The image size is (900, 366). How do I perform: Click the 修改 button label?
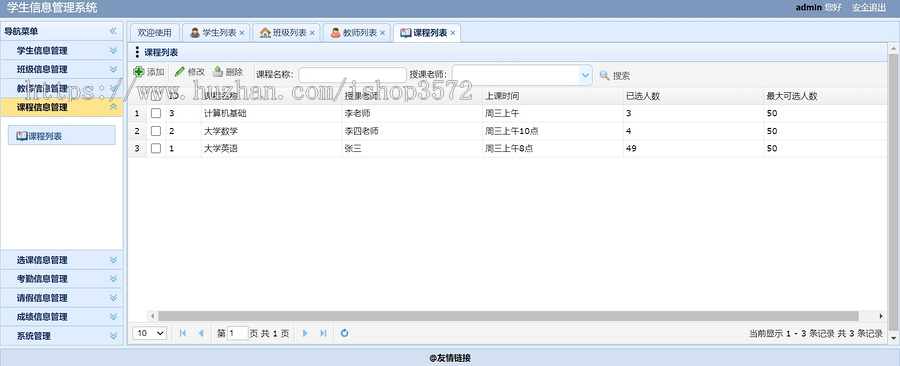(196, 72)
